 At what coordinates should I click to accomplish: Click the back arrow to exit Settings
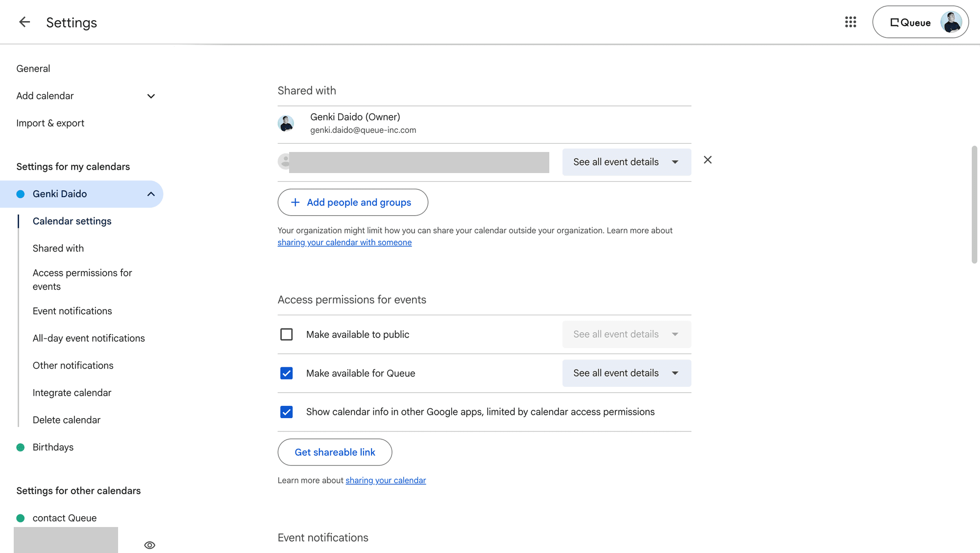point(24,22)
